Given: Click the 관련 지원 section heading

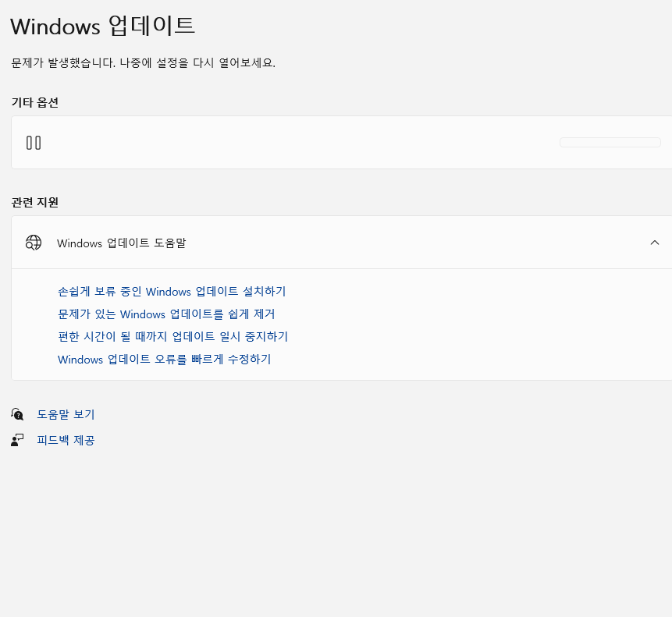Looking at the screenshot, I should click(34, 202).
